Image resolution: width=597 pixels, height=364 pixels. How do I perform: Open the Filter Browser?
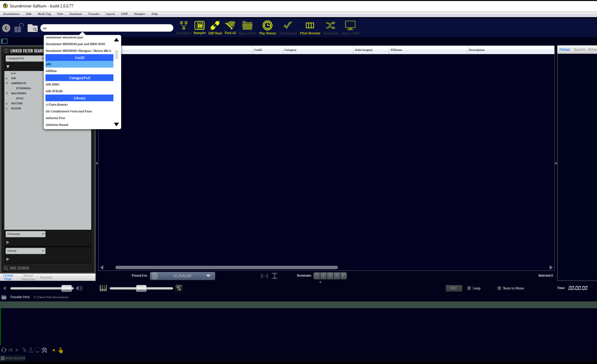(310, 26)
